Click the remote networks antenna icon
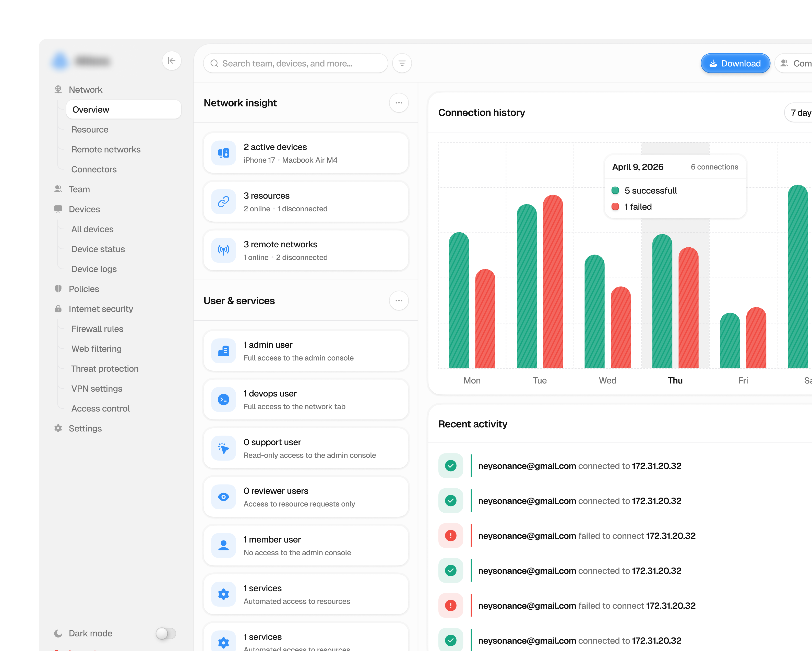812x651 pixels. 223,250
